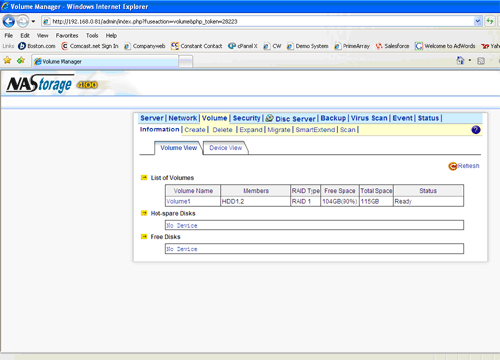Select the SmartExtend sub-menu link
500x360 pixels.
[x=315, y=130]
